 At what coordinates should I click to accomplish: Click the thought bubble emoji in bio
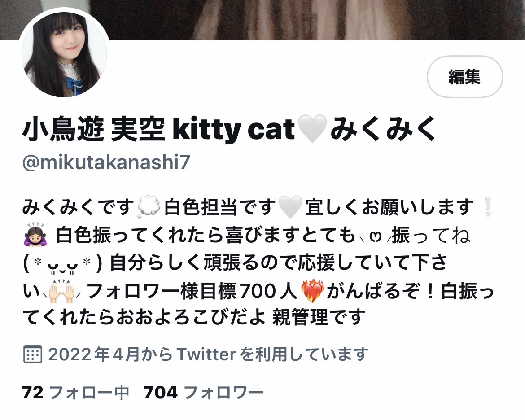click(149, 207)
